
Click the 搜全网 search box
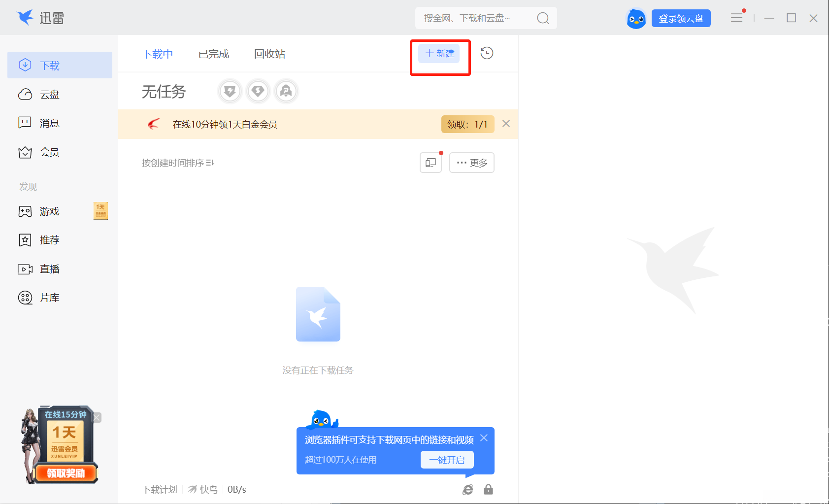pyautogui.click(x=473, y=18)
